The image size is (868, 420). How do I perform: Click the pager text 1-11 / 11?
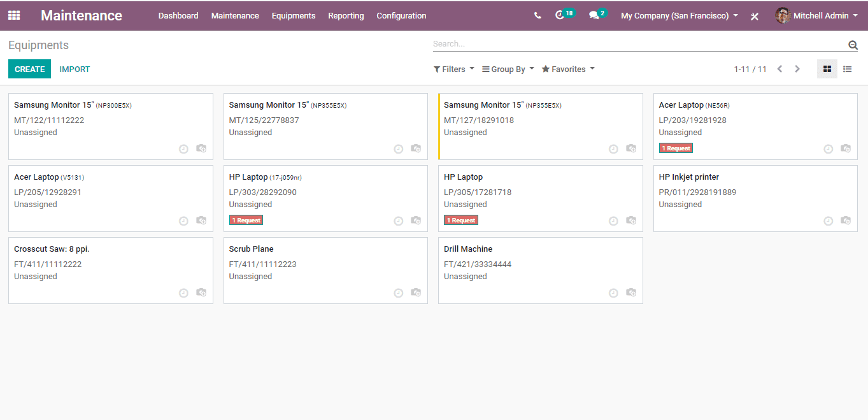tap(750, 69)
